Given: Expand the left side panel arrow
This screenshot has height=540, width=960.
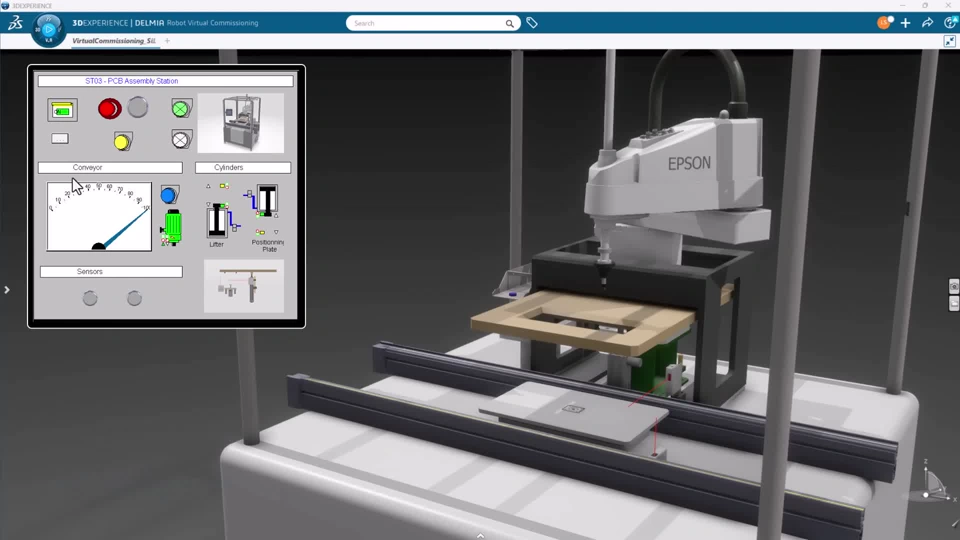Looking at the screenshot, I should 7,290.
